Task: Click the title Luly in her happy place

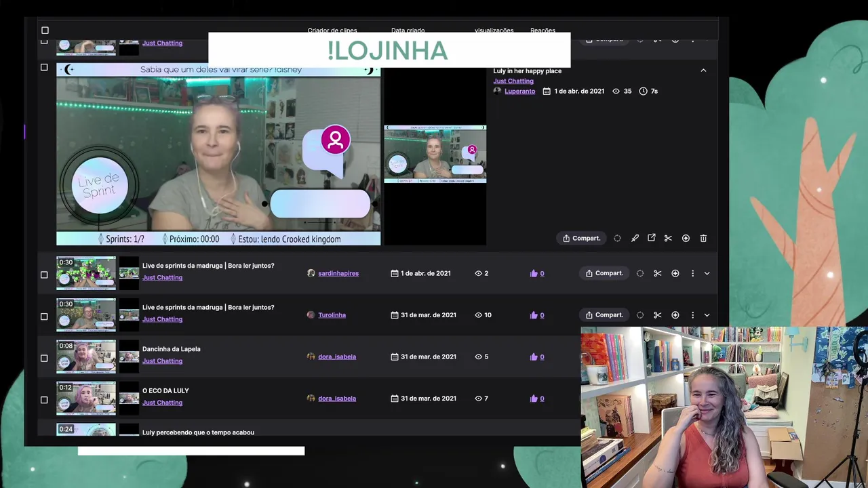Action: point(527,70)
